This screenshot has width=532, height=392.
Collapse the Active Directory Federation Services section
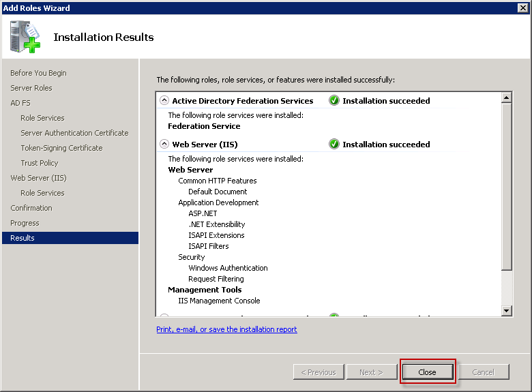[164, 100]
